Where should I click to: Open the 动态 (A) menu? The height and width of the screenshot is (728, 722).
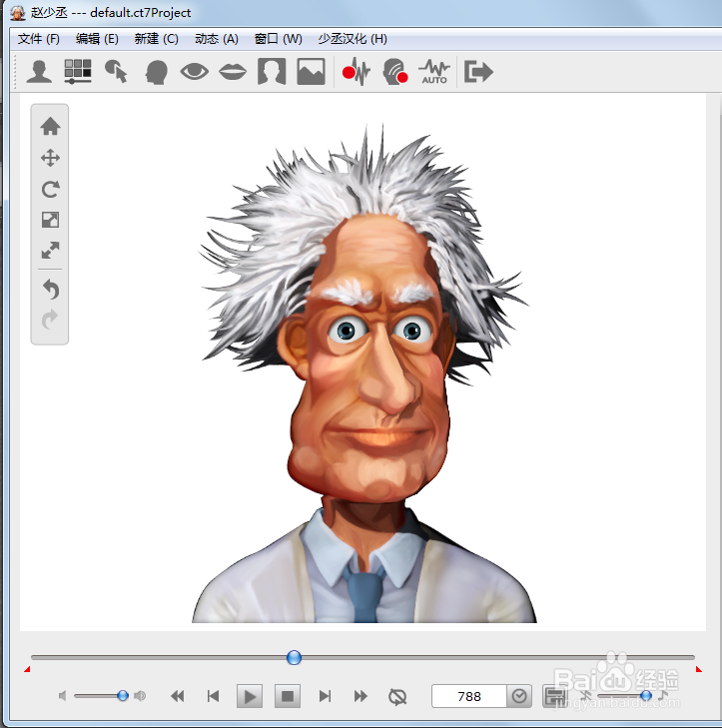pos(217,39)
